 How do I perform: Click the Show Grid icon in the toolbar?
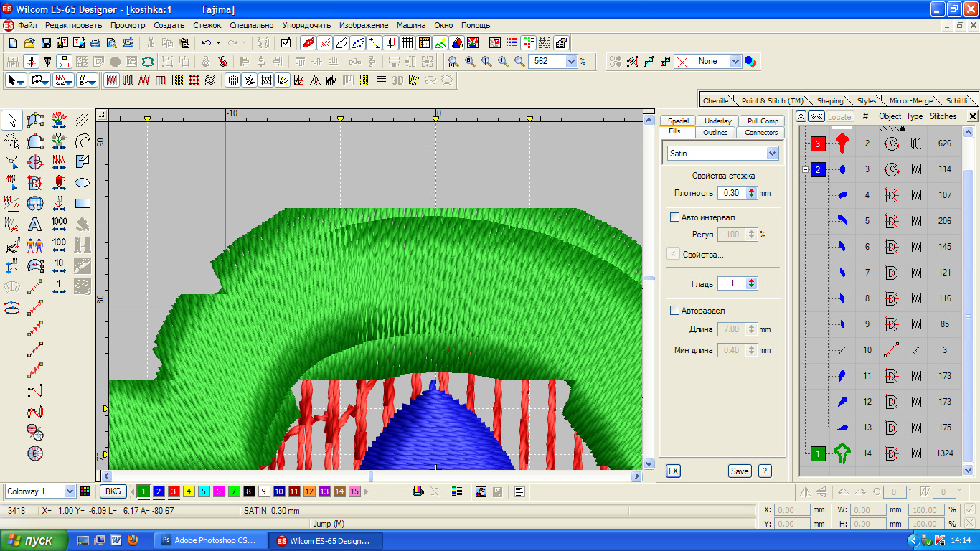click(407, 43)
